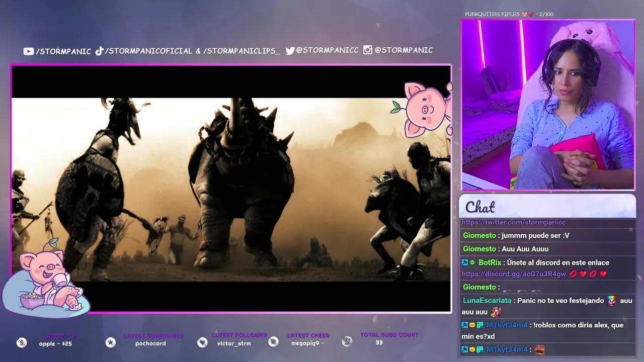Screen dimensions: 644x362
Task: Click the 'LATEST FOLLOWER' label
Action: (239, 335)
